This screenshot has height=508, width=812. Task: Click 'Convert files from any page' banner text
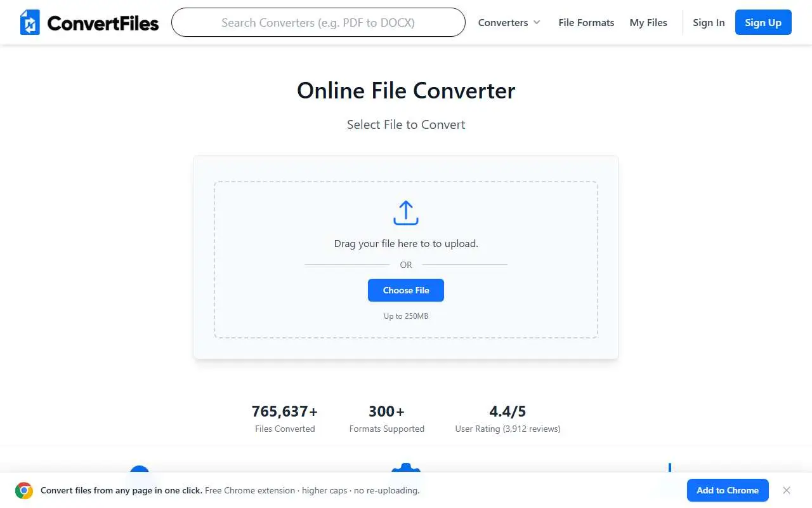tap(122, 490)
